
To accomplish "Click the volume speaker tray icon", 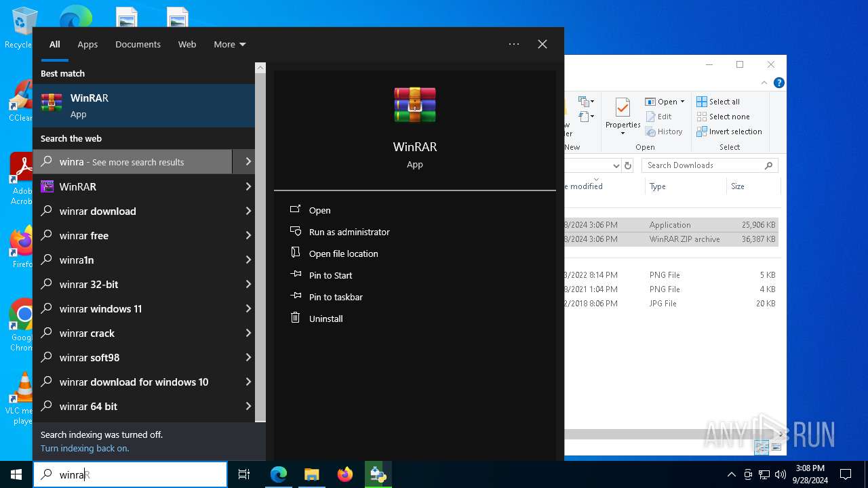I will point(781,474).
